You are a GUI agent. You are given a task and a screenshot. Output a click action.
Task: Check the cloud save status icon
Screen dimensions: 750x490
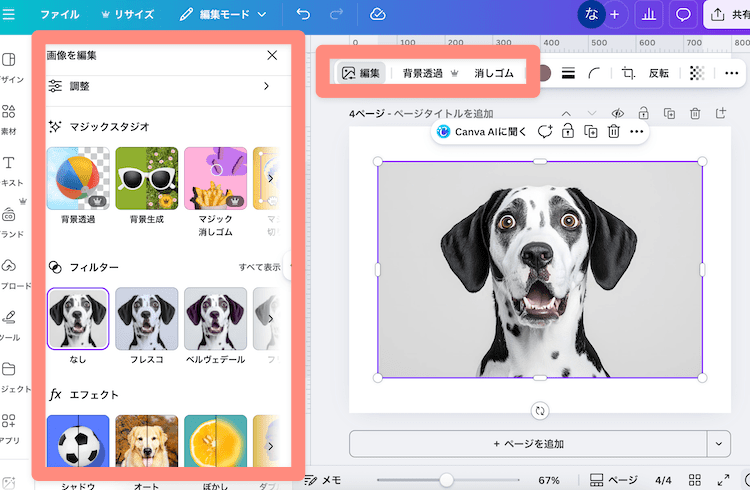(x=378, y=14)
